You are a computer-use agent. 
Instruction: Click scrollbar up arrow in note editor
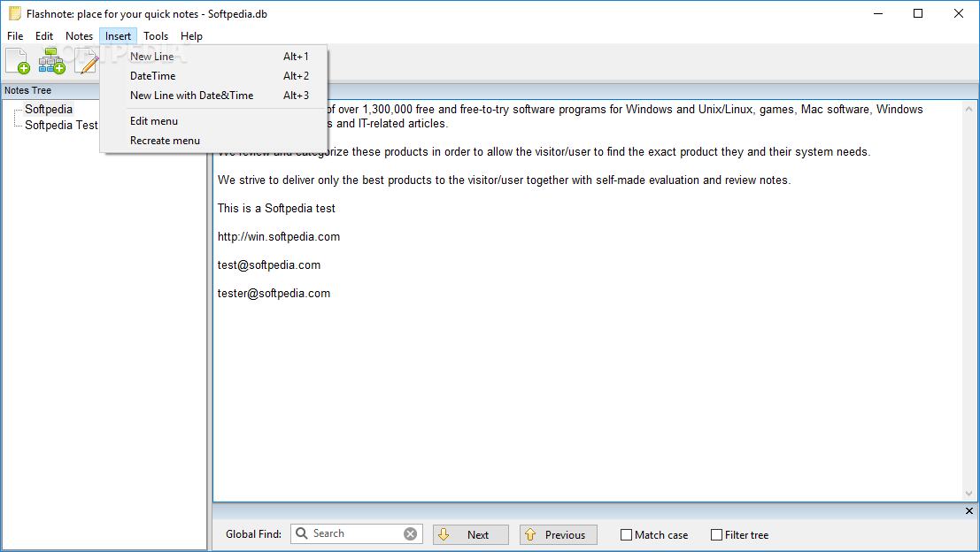tap(968, 109)
